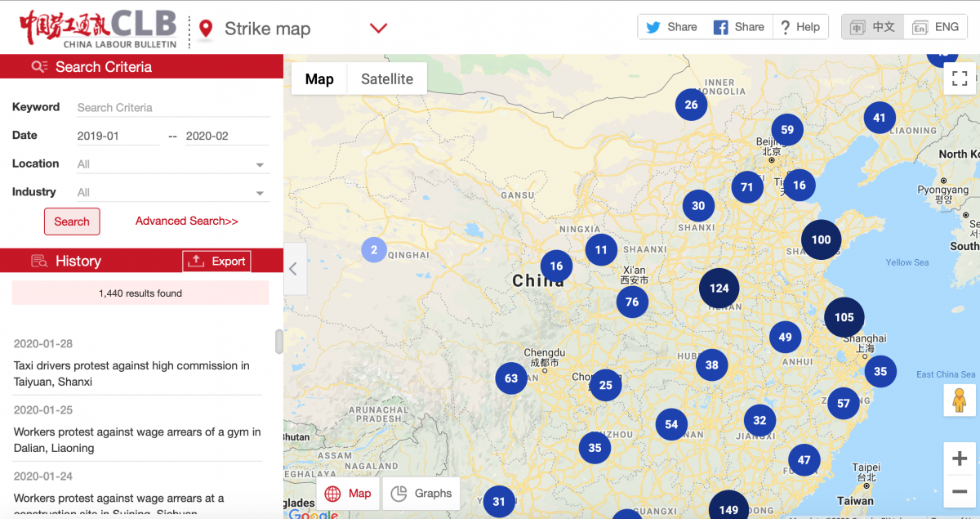Click cluster marker 41 in Liaoning

[880, 118]
